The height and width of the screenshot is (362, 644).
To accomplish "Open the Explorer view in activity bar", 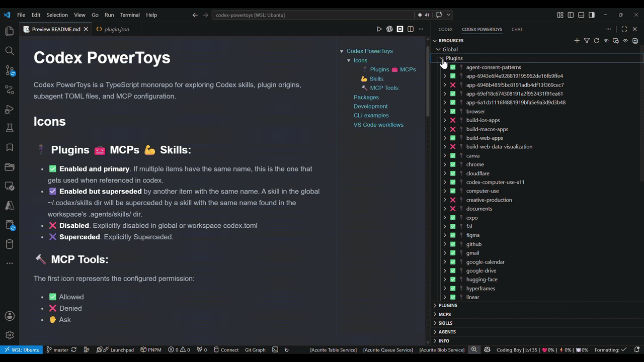I will click(x=9, y=31).
